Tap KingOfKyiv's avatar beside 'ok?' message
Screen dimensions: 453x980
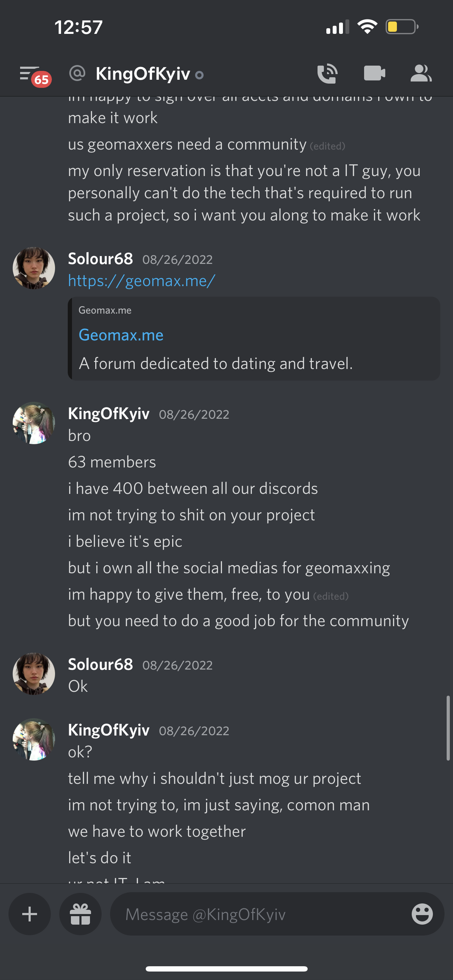34,739
